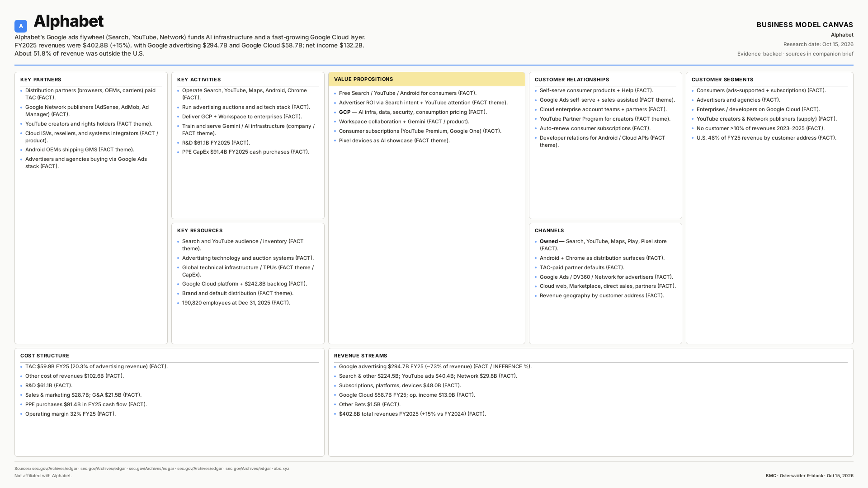The height and width of the screenshot is (488, 868).
Task: Click 'Google Cloud platform + $242.8B backlog'
Action: pyautogui.click(x=245, y=284)
